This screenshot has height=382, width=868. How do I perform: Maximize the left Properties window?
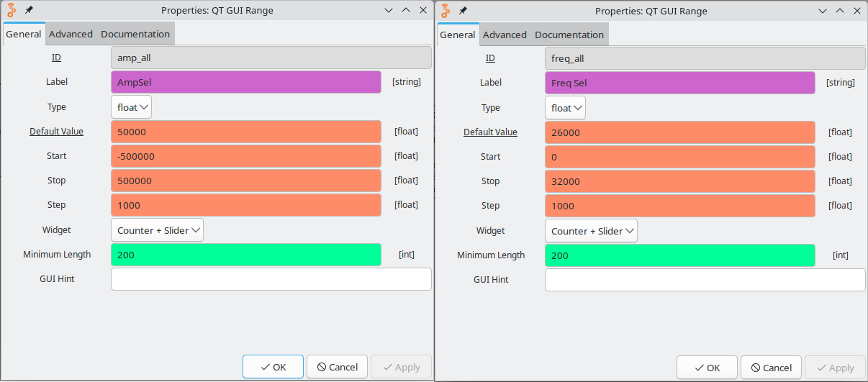(405, 10)
